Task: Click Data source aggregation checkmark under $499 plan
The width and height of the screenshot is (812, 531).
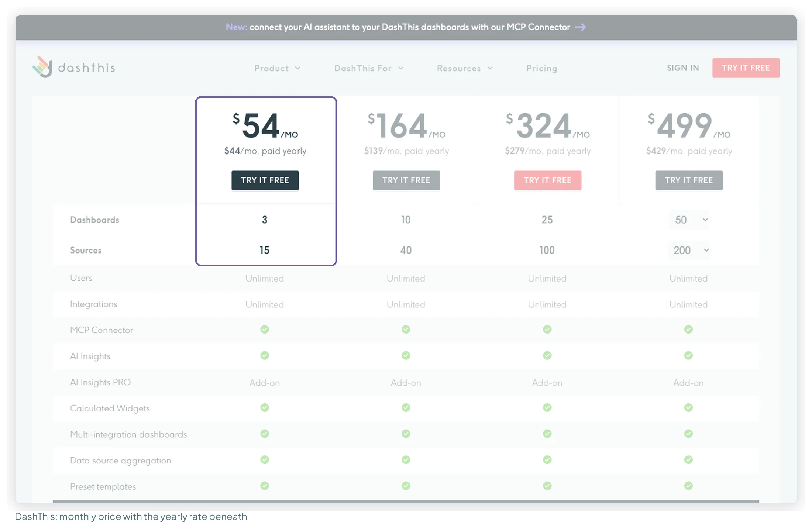Action: pyautogui.click(x=688, y=460)
